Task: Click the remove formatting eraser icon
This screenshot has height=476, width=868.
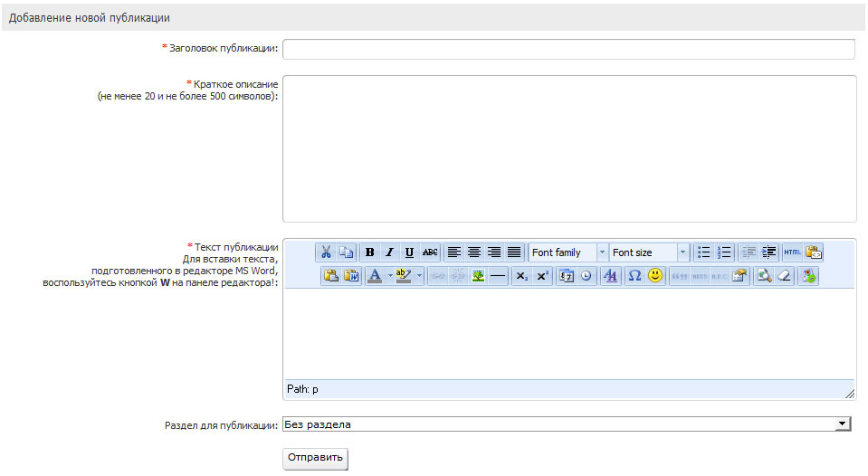Action: pyautogui.click(x=785, y=276)
